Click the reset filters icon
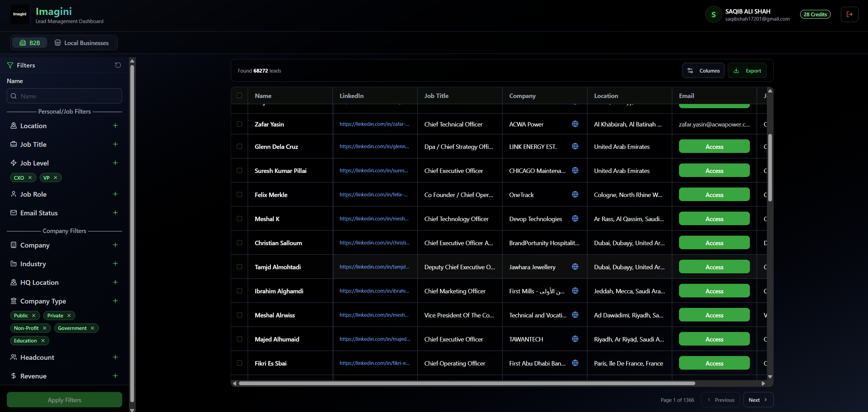This screenshot has width=868, height=412. (x=118, y=65)
